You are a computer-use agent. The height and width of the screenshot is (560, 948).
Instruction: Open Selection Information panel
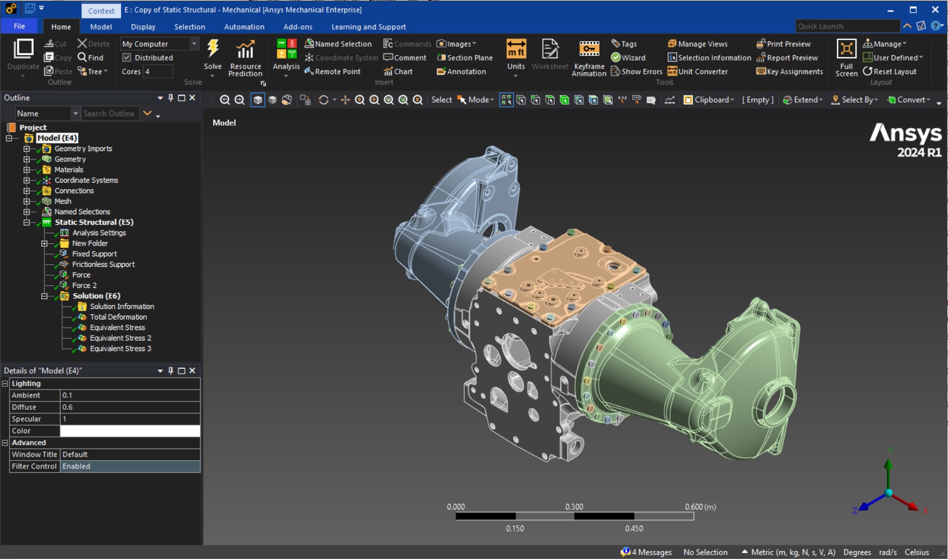(710, 57)
